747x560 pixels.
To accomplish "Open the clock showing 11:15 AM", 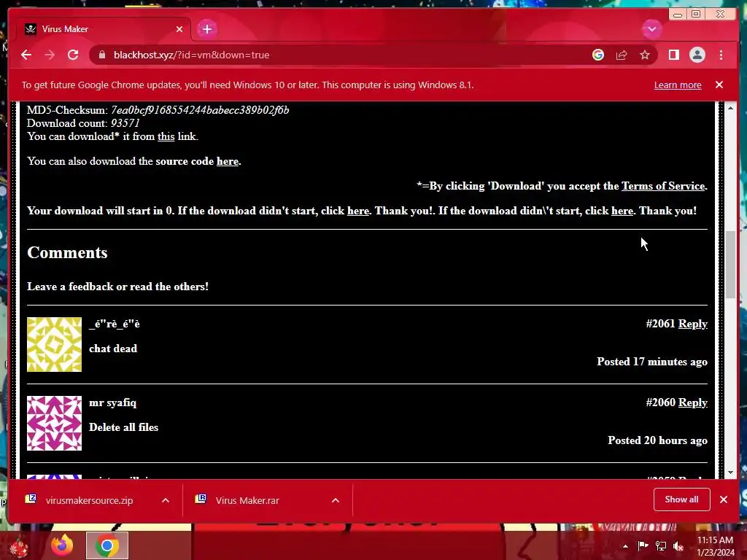I will click(x=715, y=545).
